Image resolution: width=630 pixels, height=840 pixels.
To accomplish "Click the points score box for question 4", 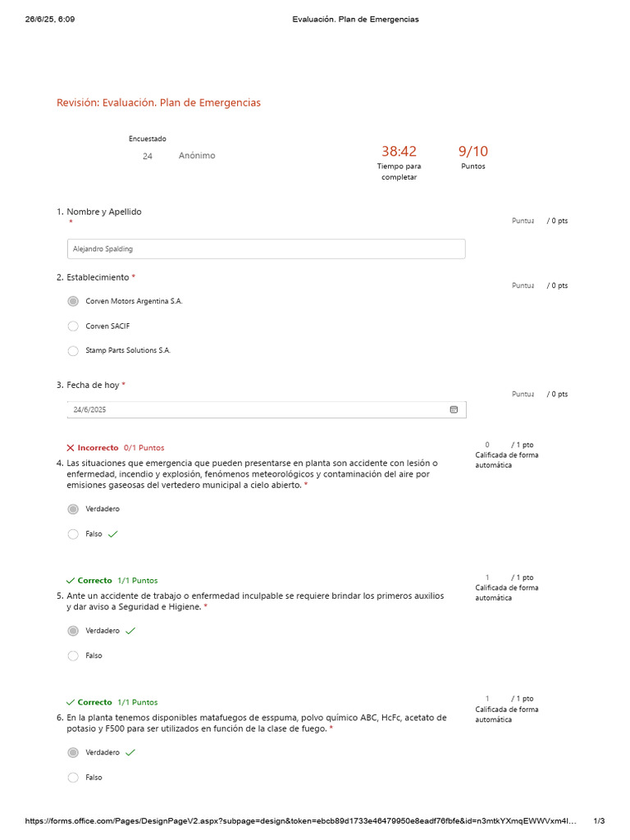I will [x=487, y=445].
